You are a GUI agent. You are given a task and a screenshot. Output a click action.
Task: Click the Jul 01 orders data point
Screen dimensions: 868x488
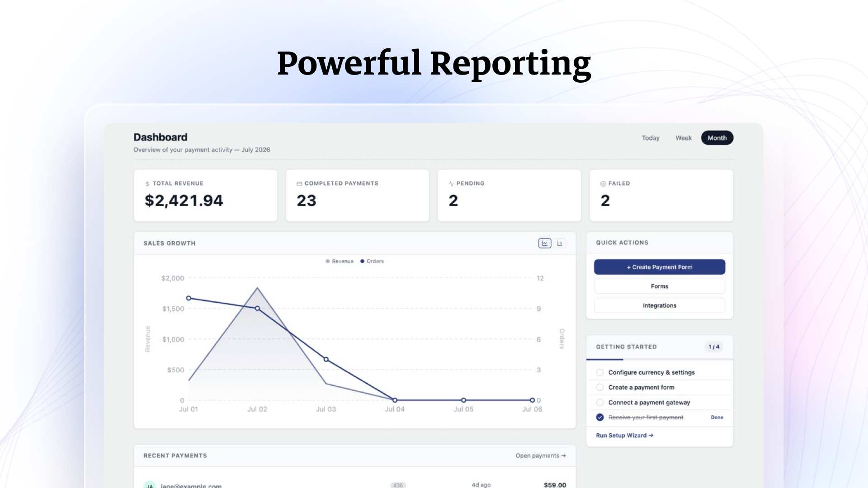click(x=189, y=298)
